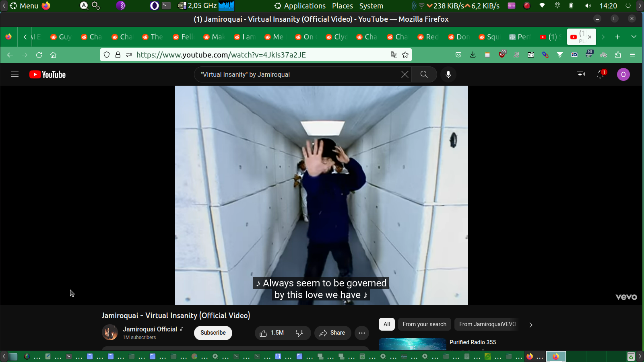Screen dimensions: 644x362
Task: Open the purple account avatar menu
Action: coord(623,74)
